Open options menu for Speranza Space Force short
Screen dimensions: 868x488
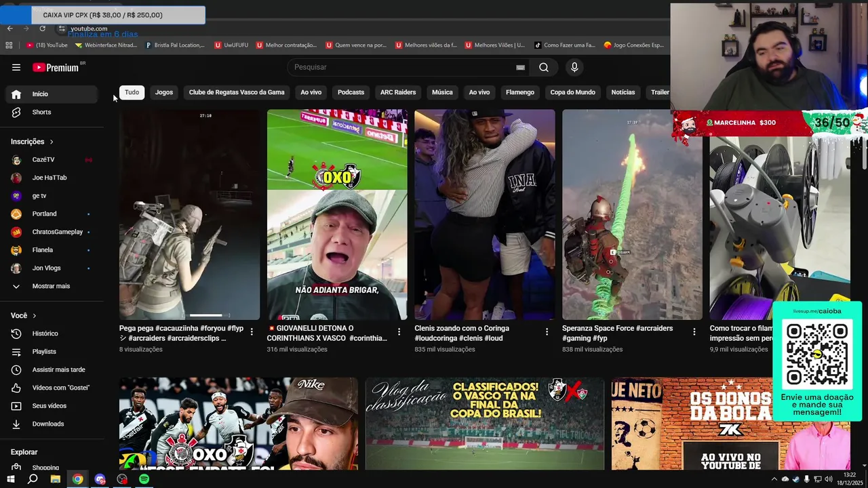pos(694,332)
